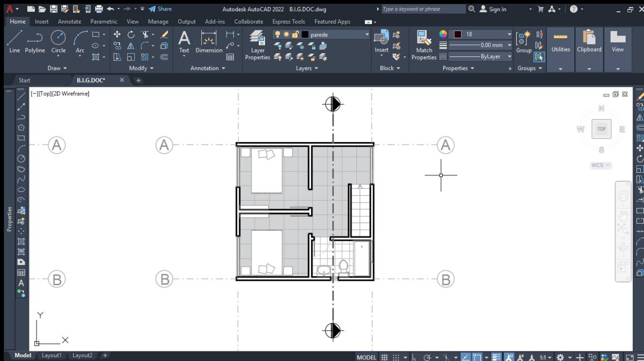Toggle lineweight display in status bar
This screenshot has width=644, height=361.
coord(496,357)
